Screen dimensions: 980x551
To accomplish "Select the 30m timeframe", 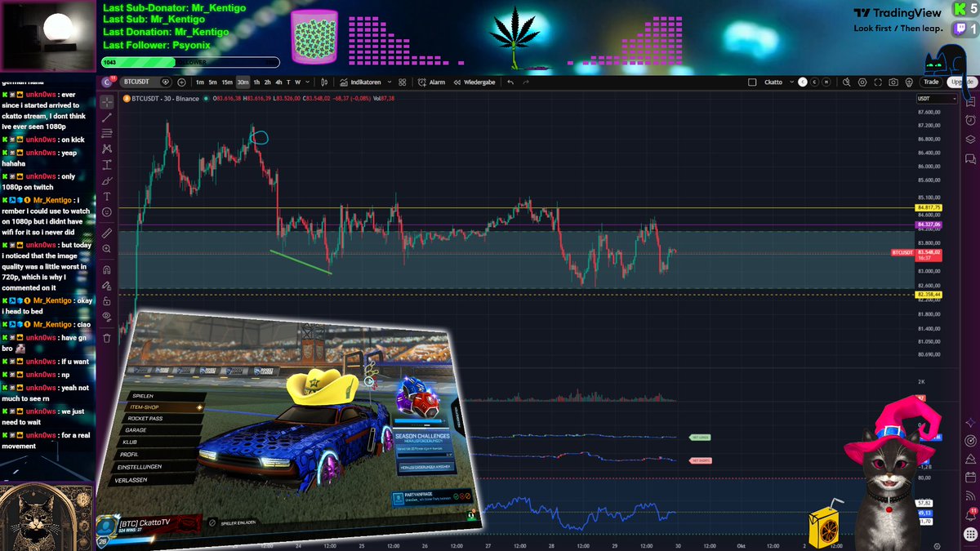I will (243, 82).
